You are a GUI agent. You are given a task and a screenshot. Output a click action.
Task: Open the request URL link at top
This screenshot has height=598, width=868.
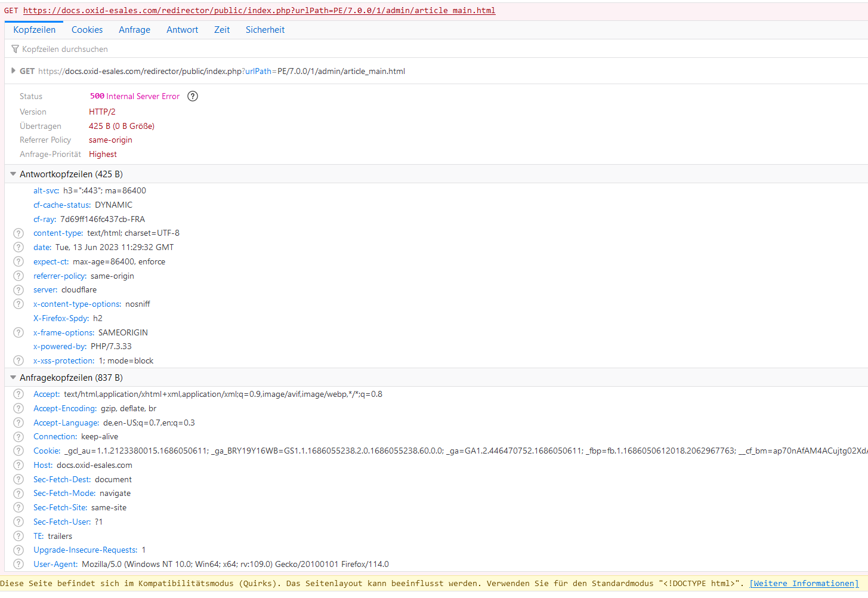(x=259, y=10)
